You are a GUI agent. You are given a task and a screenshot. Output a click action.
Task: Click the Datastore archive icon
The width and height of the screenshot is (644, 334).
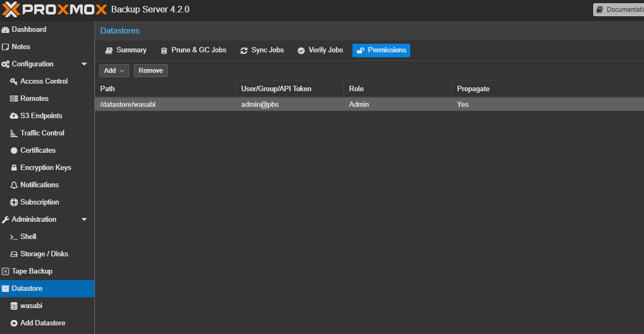(x=5, y=289)
